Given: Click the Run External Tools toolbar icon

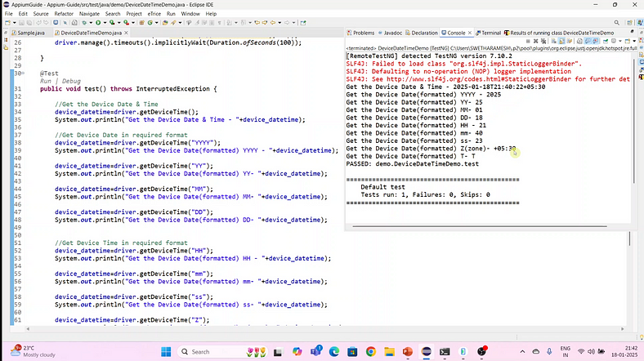Looking at the screenshot, I should pyautogui.click(x=126, y=23).
